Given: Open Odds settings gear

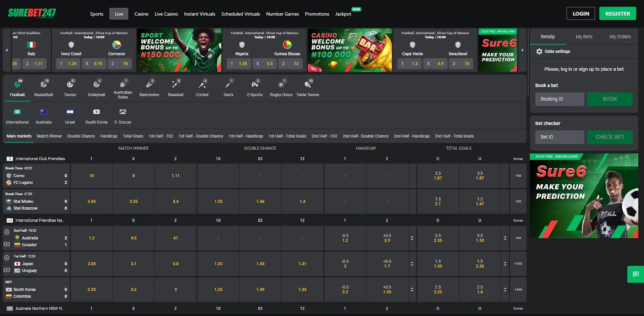Looking at the screenshot, I should [539, 52].
